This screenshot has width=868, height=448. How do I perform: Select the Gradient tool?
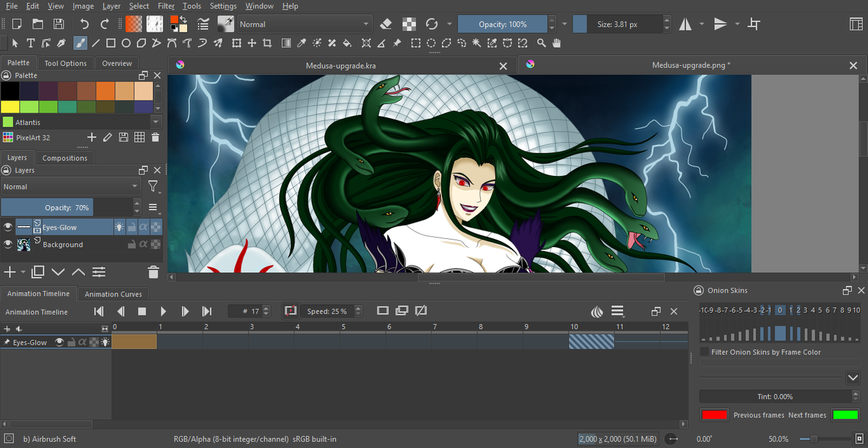pos(286,43)
